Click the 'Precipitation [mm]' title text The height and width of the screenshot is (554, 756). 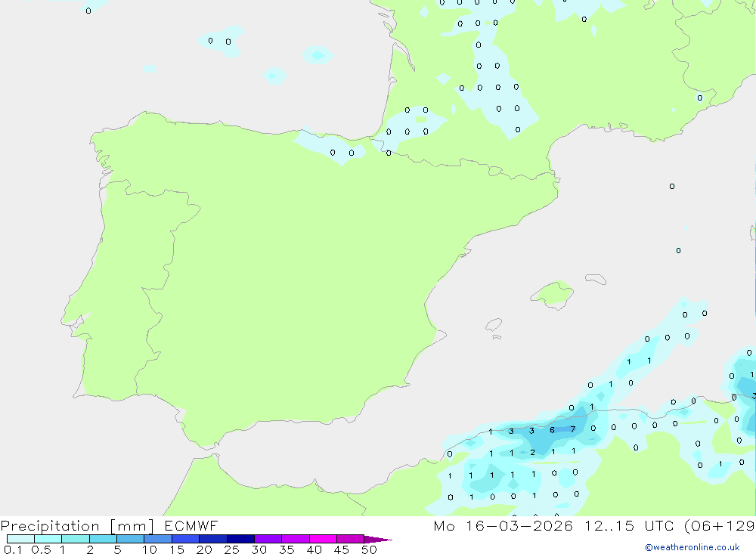pos(78,526)
